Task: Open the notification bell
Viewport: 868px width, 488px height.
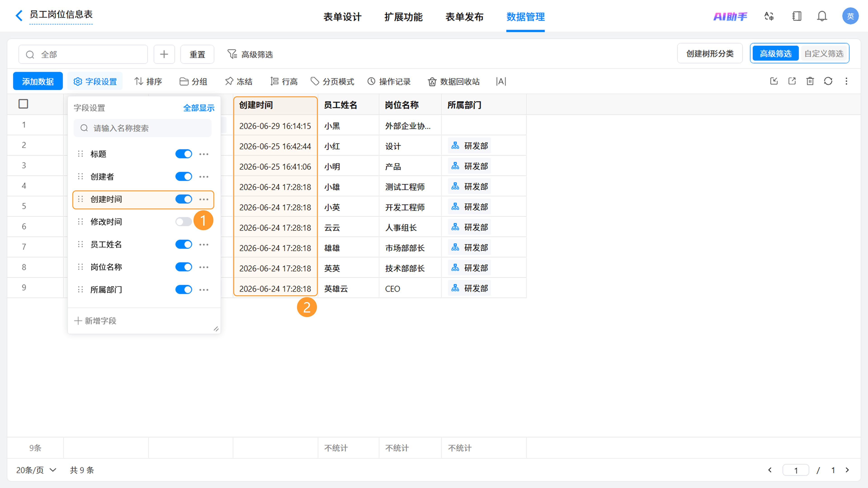Action: 822,16
